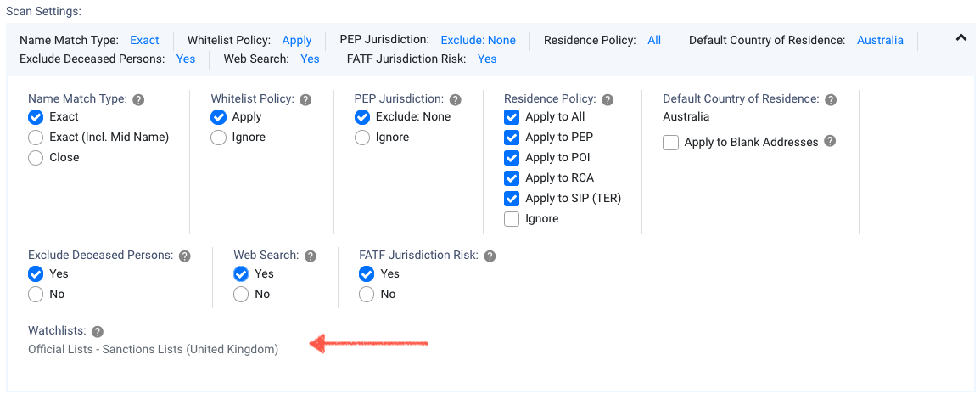
Task: Click help icon beside Apply to Blank Addresses
Action: pos(830,141)
